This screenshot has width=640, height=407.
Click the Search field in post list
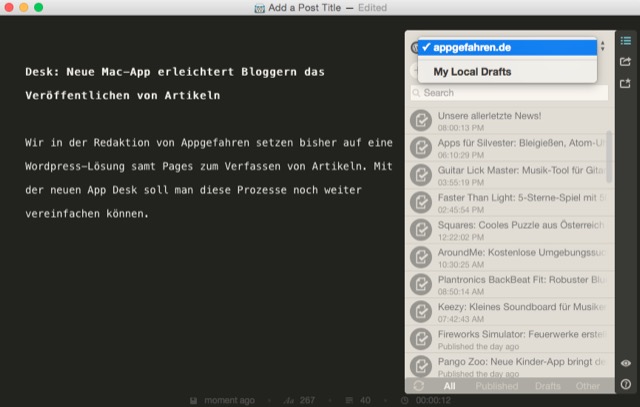tap(508, 93)
